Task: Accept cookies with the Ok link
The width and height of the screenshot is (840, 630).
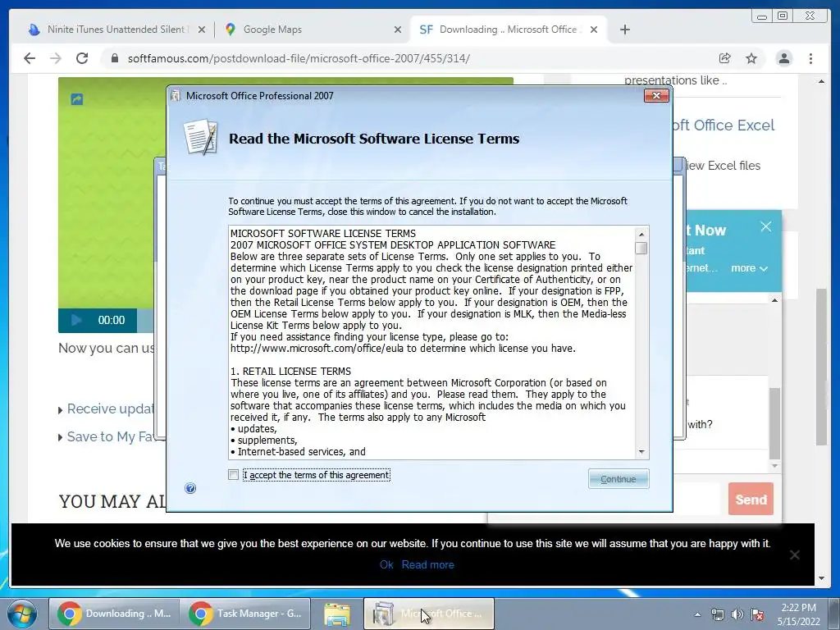Action: tap(386, 564)
